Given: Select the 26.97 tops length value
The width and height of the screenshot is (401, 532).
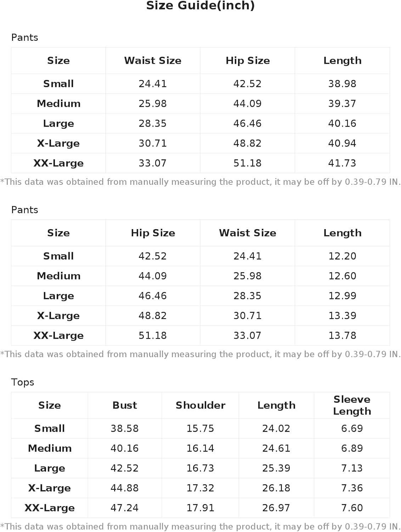Looking at the screenshot, I should pos(276,508).
